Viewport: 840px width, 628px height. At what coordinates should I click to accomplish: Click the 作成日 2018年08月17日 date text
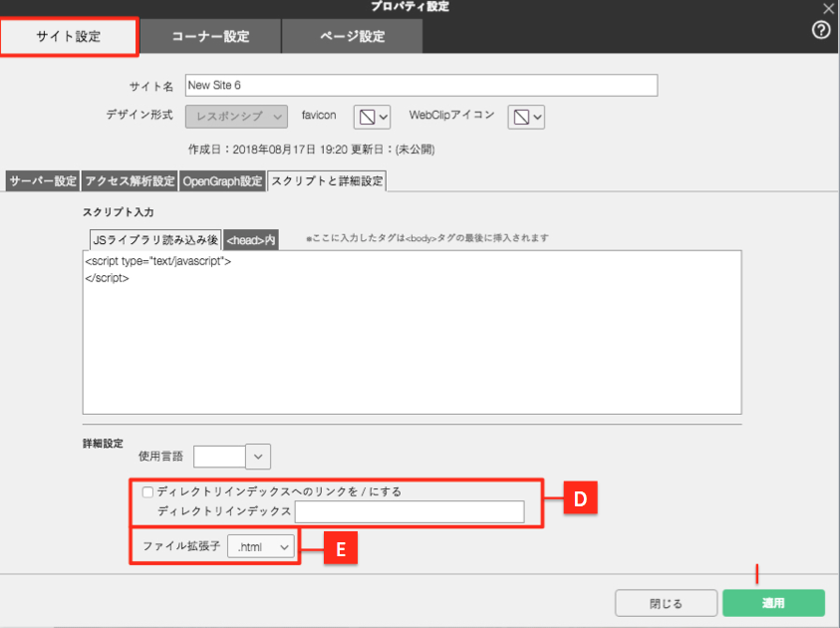tap(268, 150)
